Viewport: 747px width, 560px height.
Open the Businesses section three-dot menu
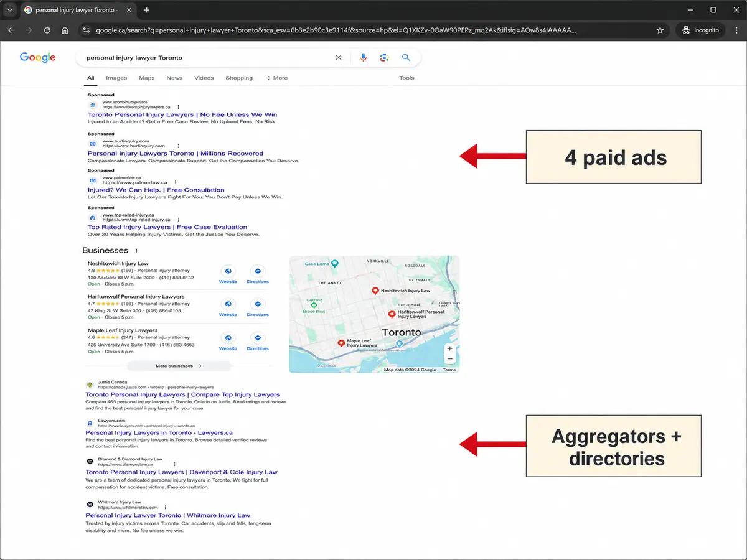pos(136,250)
